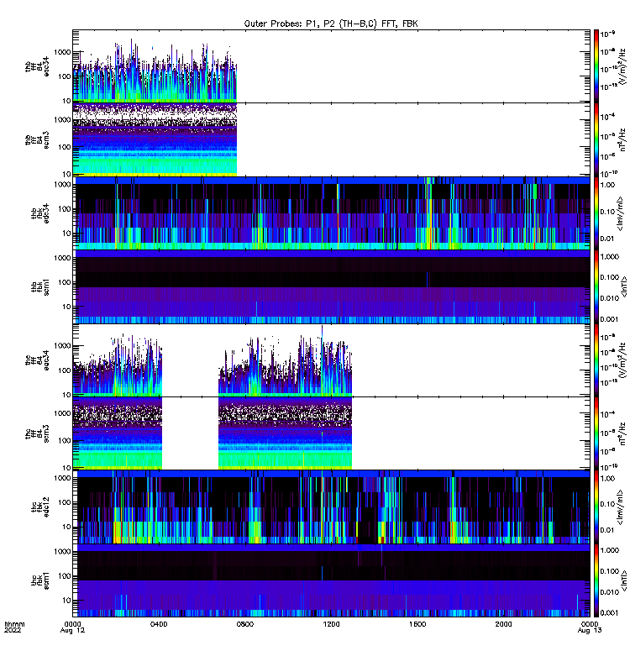630x672 pixels.
Task: Click the '0.010' color scale value of thc fbk scm1
Action: coord(610,592)
